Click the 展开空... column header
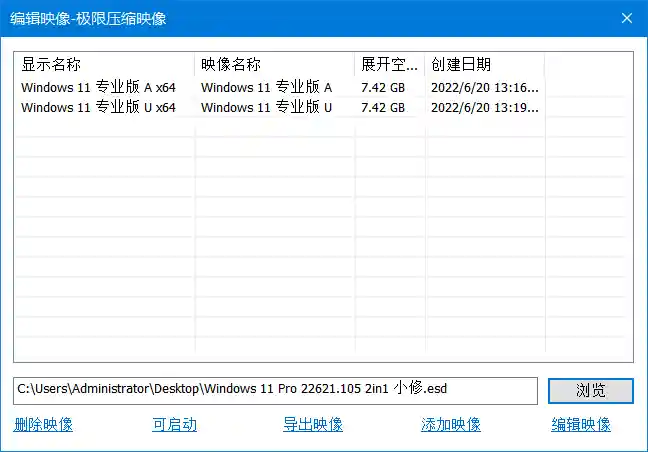Screen dimensions: 648x452 pyautogui.click(x=389, y=64)
